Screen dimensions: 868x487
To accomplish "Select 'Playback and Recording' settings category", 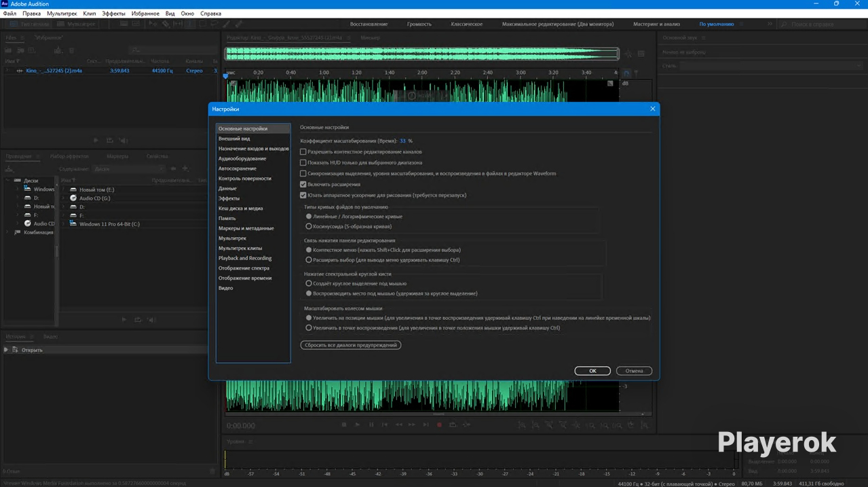I will point(245,258).
